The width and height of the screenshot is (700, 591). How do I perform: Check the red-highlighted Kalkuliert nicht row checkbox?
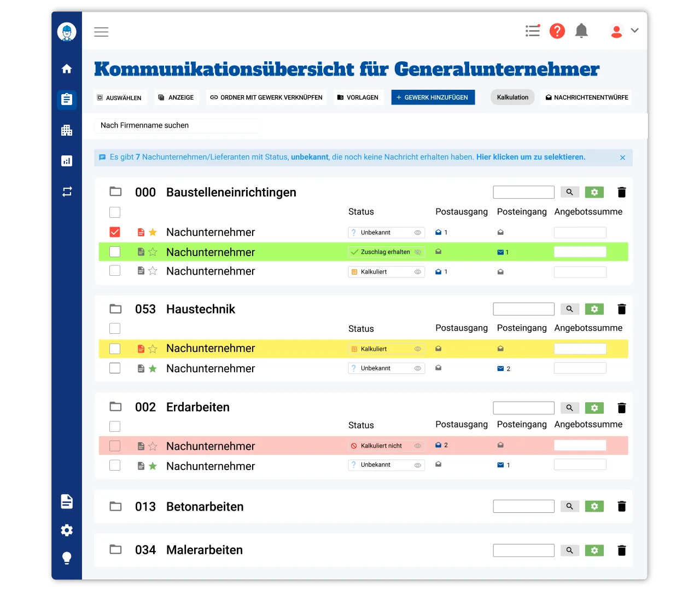click(x=115, y=446)
